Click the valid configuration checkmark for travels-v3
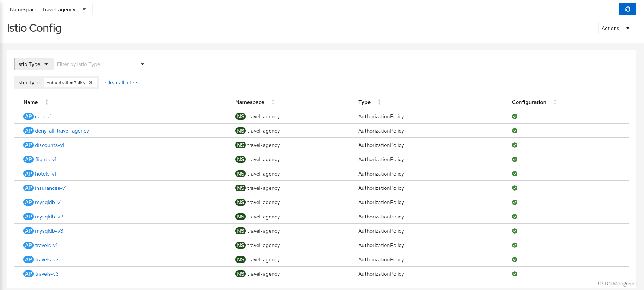This screenshot has height=290, width=644. 515,274
